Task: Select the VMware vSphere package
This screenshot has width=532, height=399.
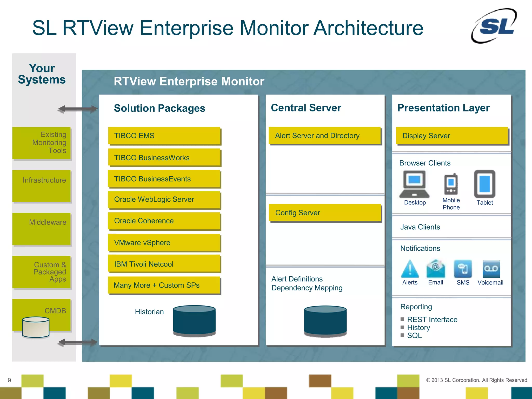Action: tap(164, 243)
